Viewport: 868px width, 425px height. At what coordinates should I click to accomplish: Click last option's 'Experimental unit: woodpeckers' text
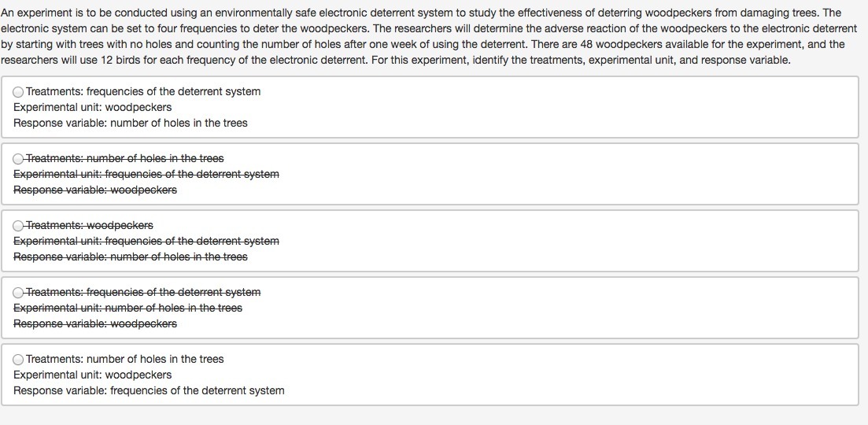(92, 375)
